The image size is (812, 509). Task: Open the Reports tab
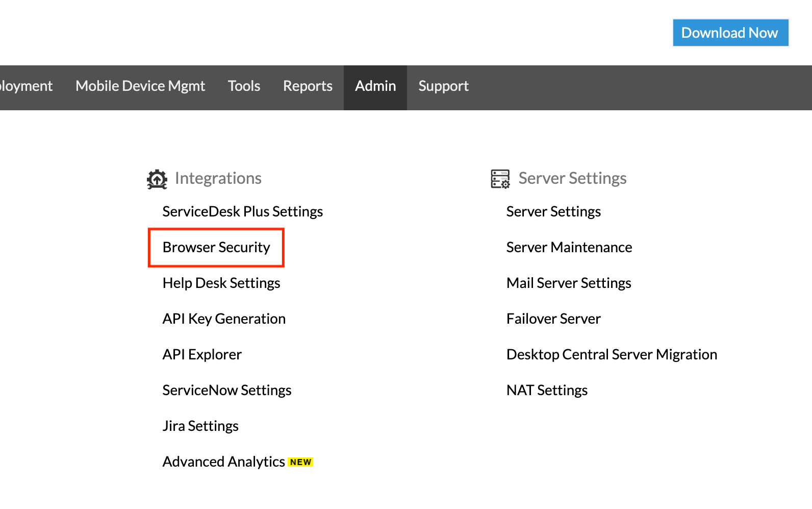click(308, 86)
